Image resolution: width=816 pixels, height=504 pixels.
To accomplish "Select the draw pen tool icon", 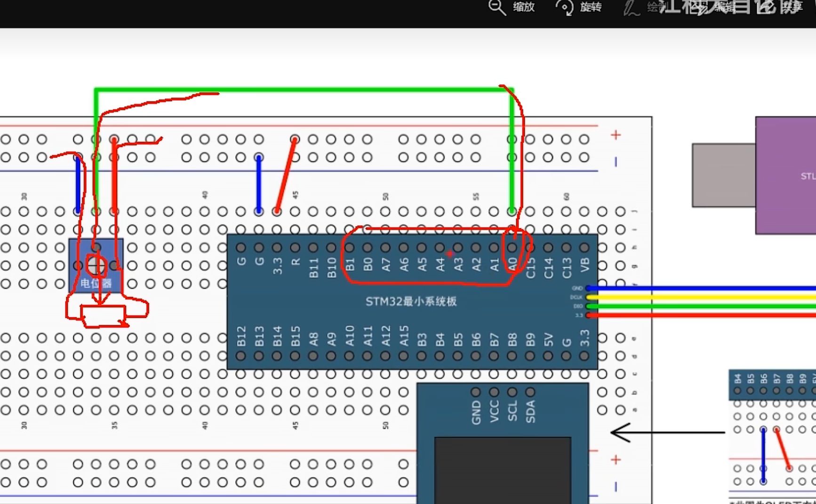I will pyautogui.click(x=631, y=8).
